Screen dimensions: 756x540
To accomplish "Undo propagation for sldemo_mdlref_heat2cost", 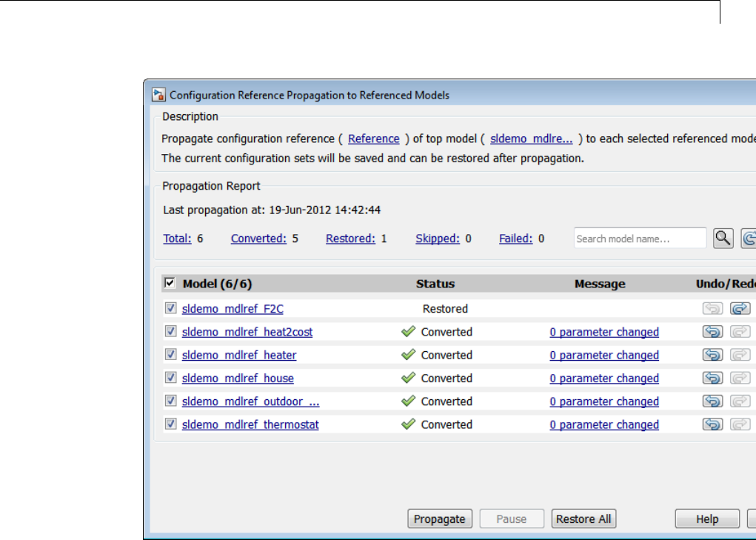I will (x=712, y=332).
